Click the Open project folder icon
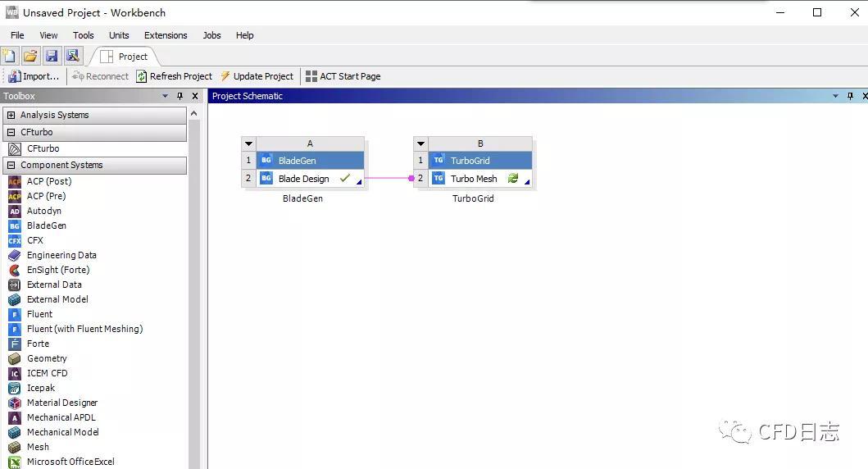 [x=30, y=56]
